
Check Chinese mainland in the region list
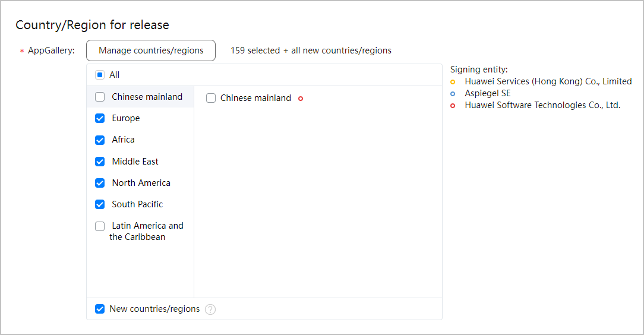click(100, 97)
